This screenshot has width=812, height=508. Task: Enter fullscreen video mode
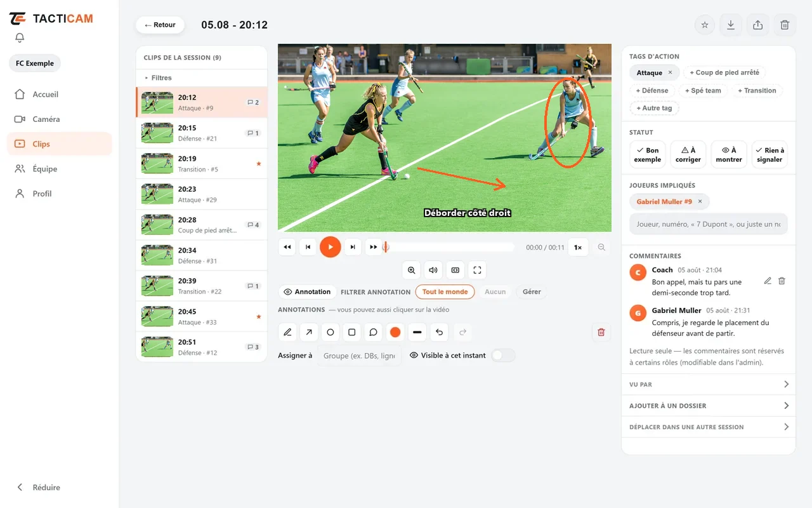point(477,270)
